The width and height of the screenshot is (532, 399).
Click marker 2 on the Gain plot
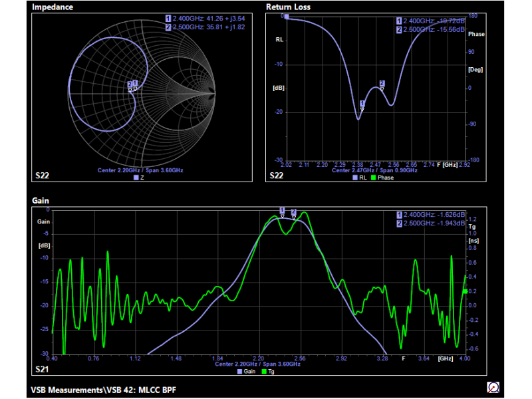[293, 211]
